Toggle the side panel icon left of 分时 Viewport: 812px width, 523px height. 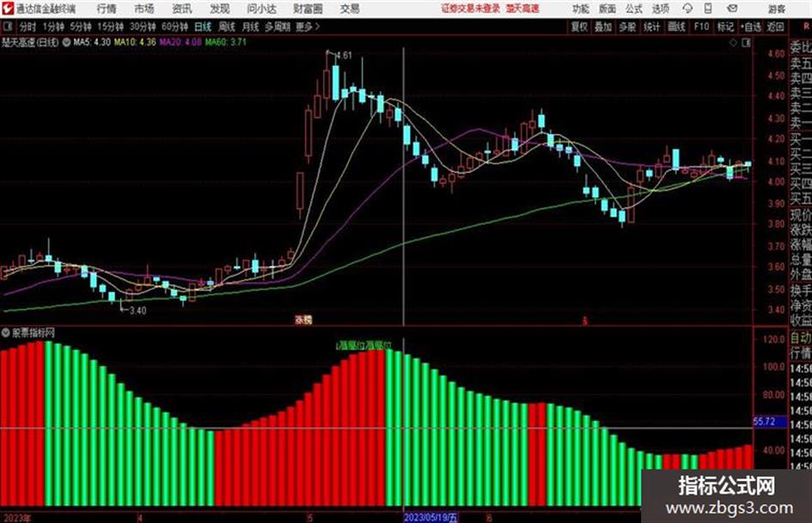[x=7, y=27]
